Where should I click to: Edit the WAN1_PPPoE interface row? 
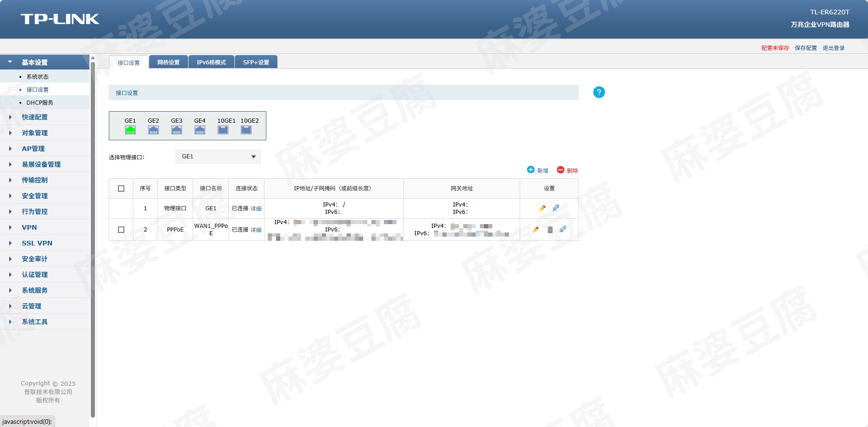535,229
